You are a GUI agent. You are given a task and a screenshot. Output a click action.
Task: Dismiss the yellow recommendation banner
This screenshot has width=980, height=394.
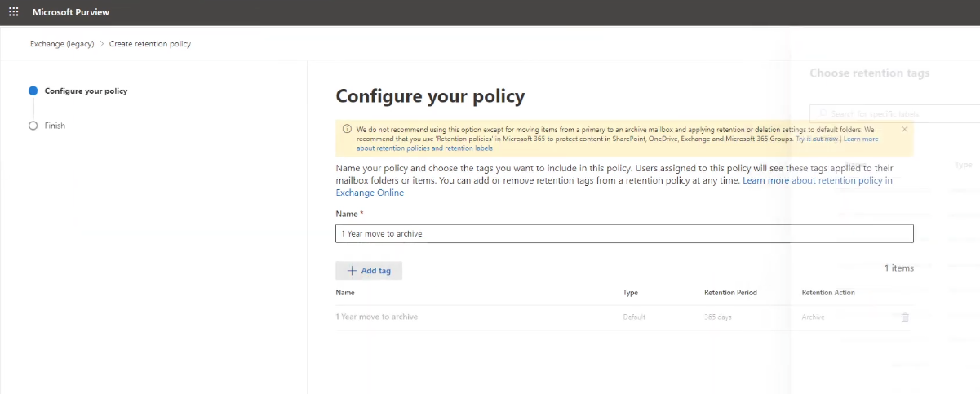click(x=904, y=129)
